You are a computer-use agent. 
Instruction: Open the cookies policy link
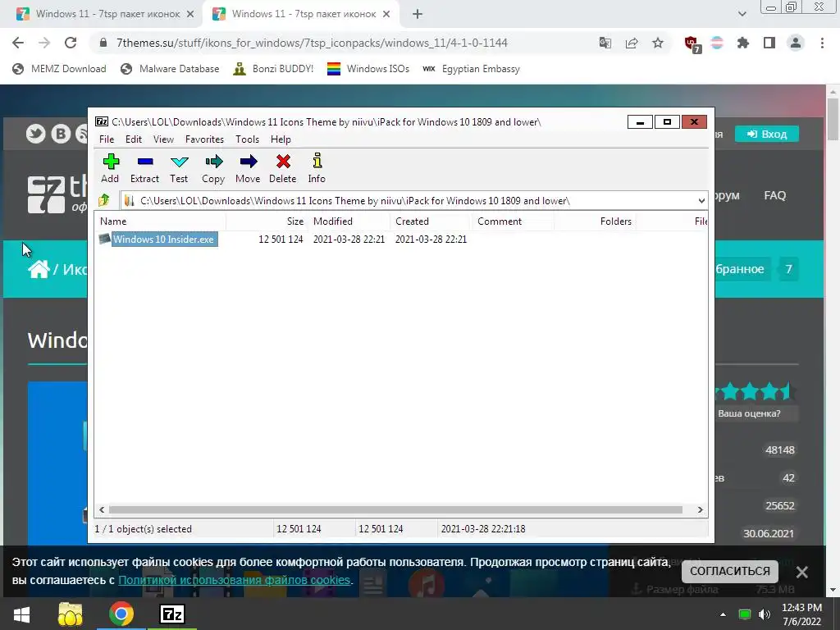234,580
